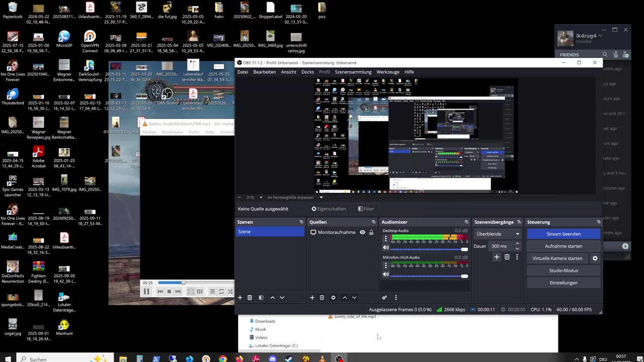Open scene filters icon in Szenen panel
Viewport: 644px width, 362px height.
click(261, 298)
